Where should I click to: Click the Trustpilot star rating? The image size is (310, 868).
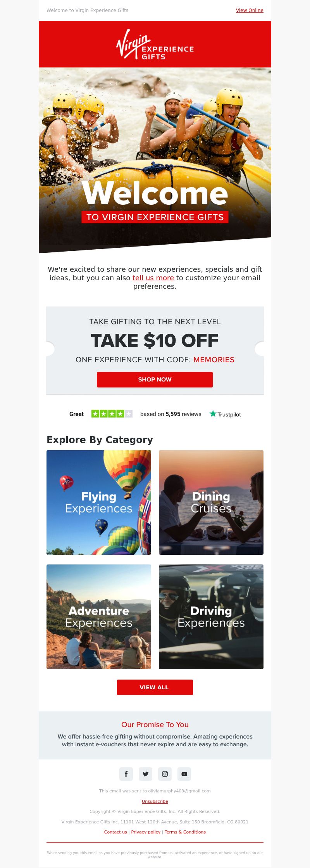pos(112,414)
